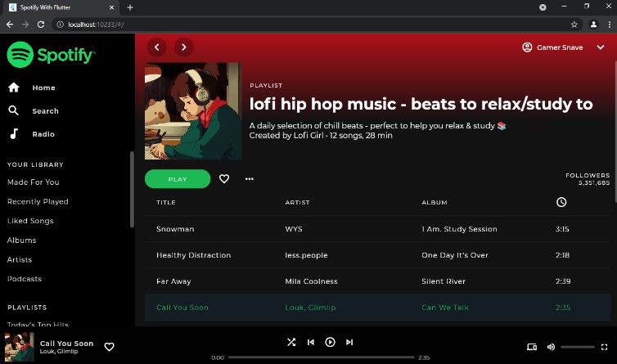The width and height of the screenshot is (617, 364).
Task: Open a new browser tab
Action: (130, 7)
